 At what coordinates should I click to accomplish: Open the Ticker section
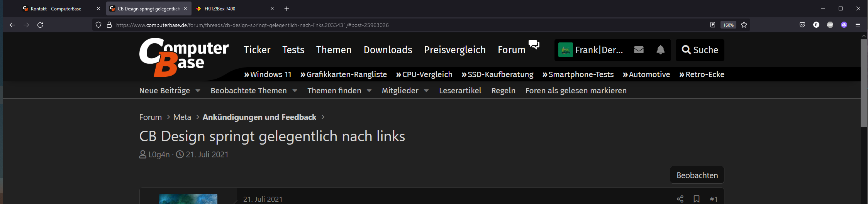(x=257, y=50)
